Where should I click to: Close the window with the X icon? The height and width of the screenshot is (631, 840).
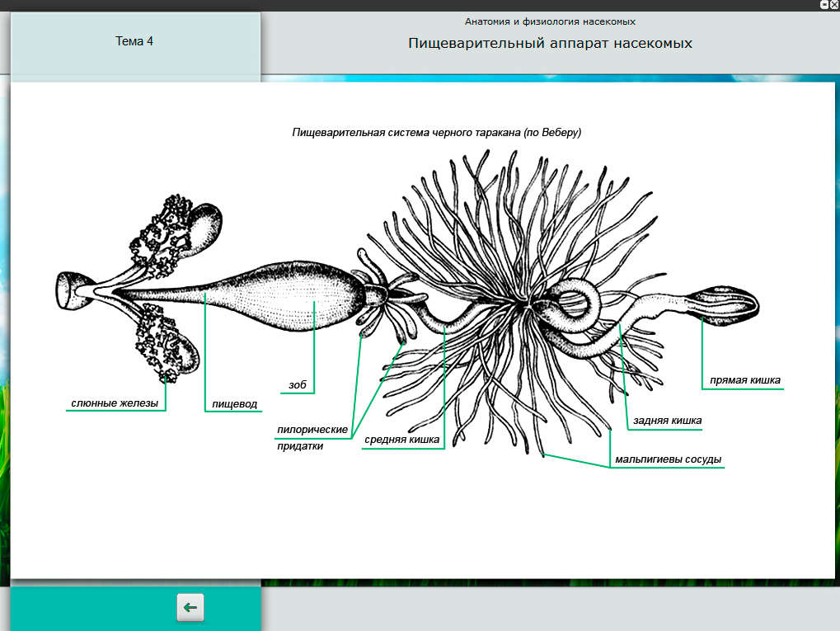834,5
